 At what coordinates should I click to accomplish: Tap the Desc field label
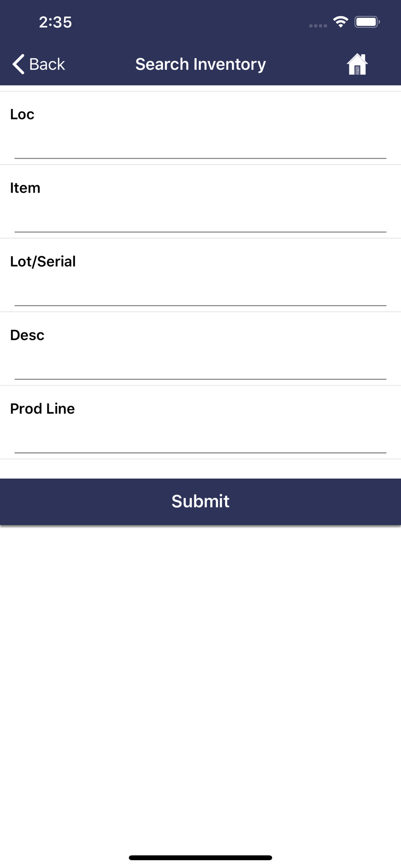pos(27,335)
